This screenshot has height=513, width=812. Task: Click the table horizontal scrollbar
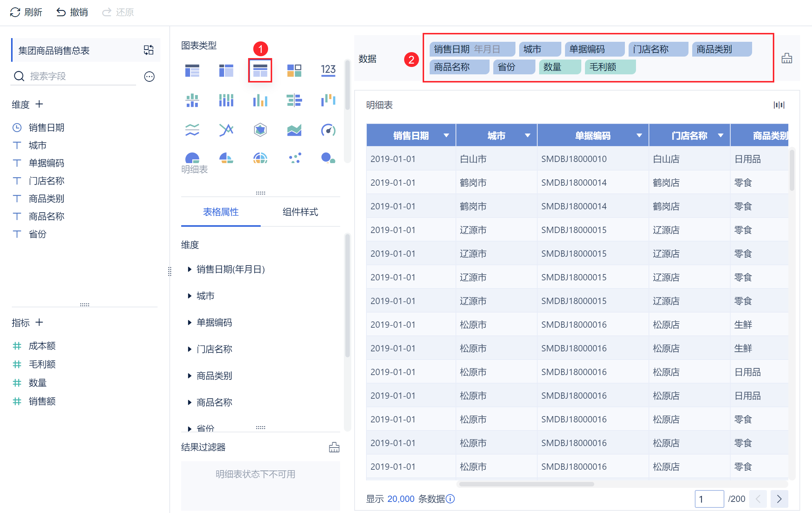527,484
